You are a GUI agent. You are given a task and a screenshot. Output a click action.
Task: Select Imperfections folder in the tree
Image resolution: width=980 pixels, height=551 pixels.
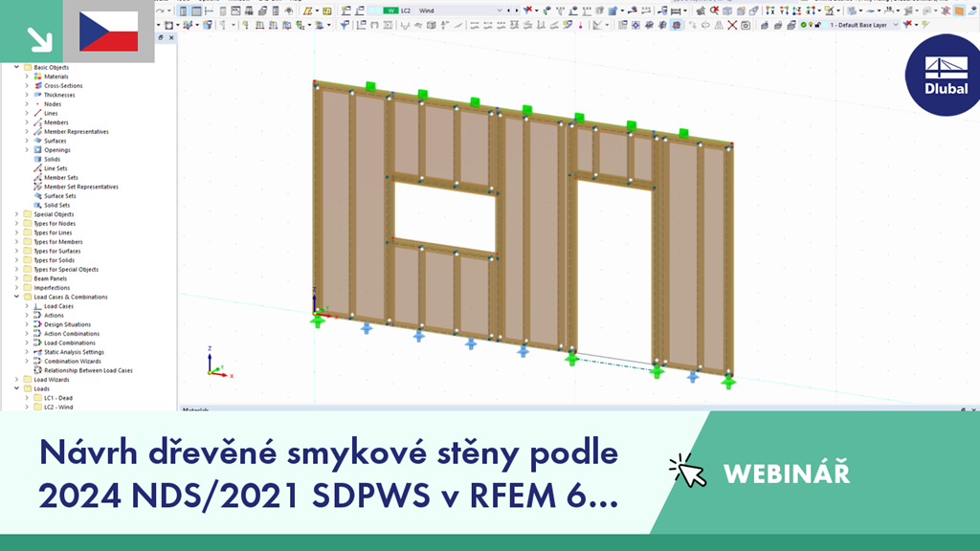coord(52,287)
